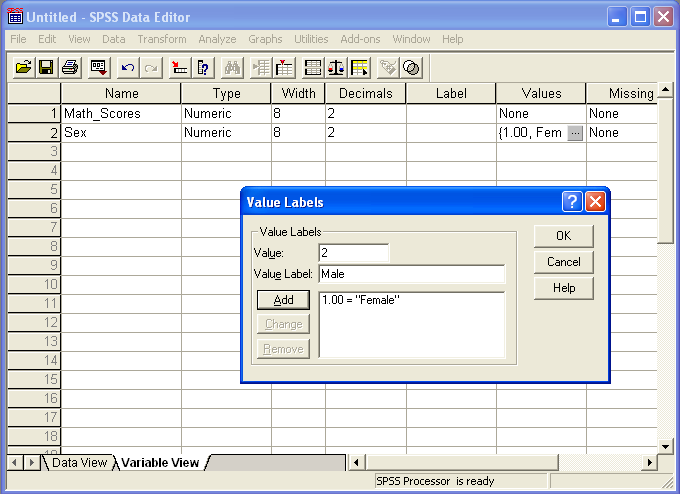Image resolution: width=680 pixels, height=494 pixels.
Task: Close the Value Labels dialog
Action: [595, 202]
